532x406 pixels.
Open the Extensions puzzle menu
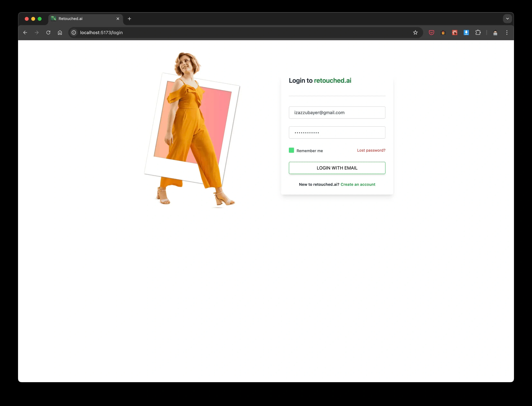tap(478, 33)
